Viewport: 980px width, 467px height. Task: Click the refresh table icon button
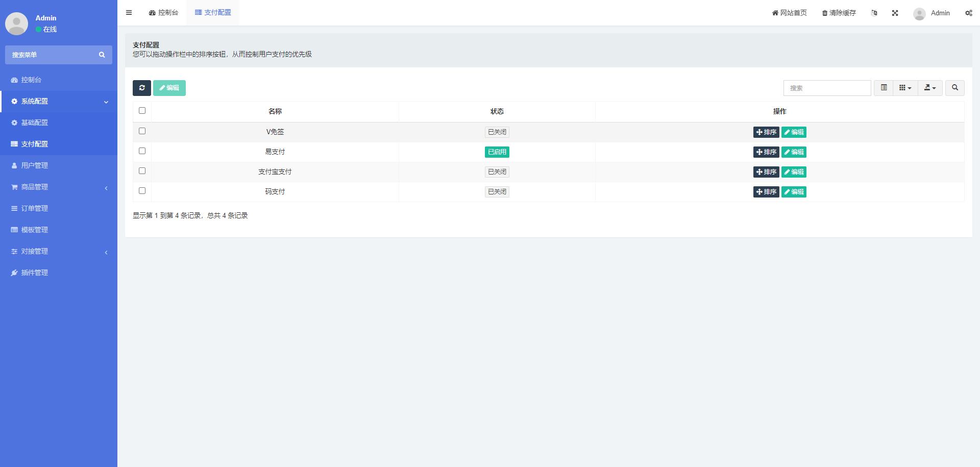point(141,88)
